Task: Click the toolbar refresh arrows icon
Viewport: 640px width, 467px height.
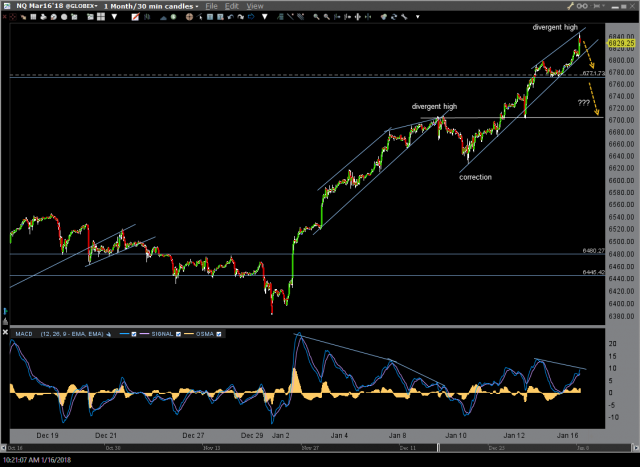Action: pyautogui.click(x=394, y=17)
